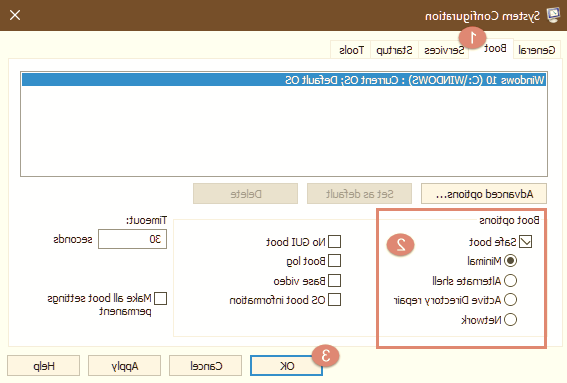This screenshot has height=383, width=567.
Task: Check OS boot information box
Action: coord(334,299)
